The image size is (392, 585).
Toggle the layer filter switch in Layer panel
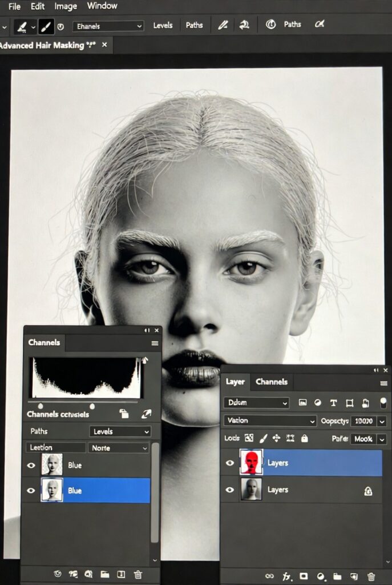383,403
